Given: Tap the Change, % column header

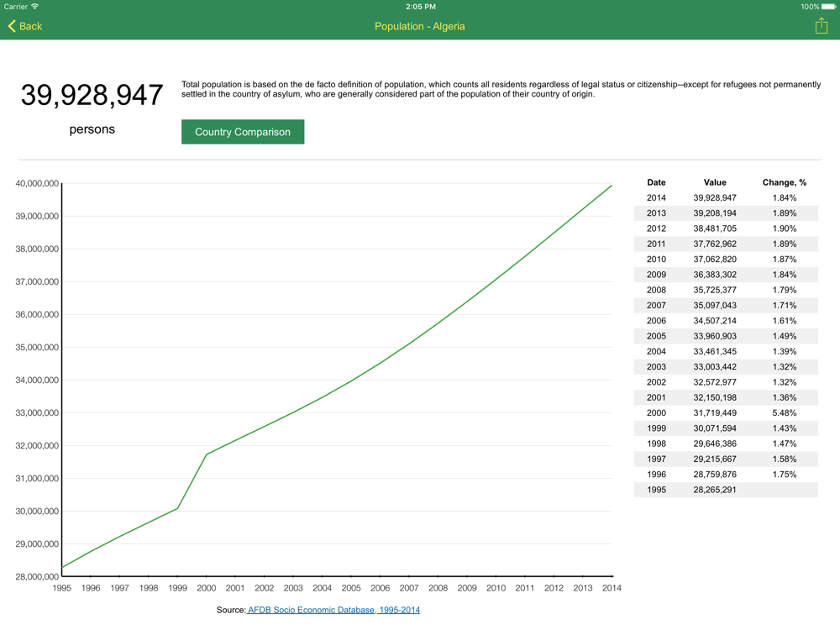Looking at the screenshot, I should pyautogui.click(x=784, y=182).
